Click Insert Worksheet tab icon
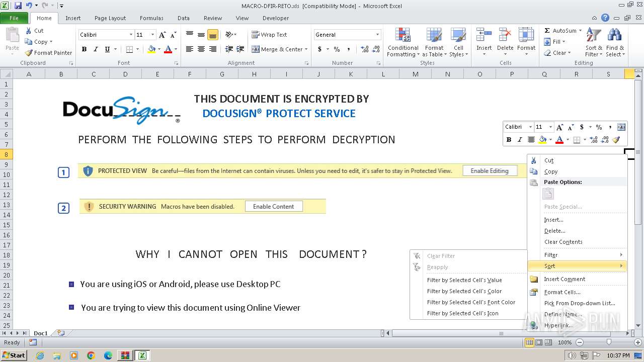The image size is (644, 362). click(x=61, y=333)
